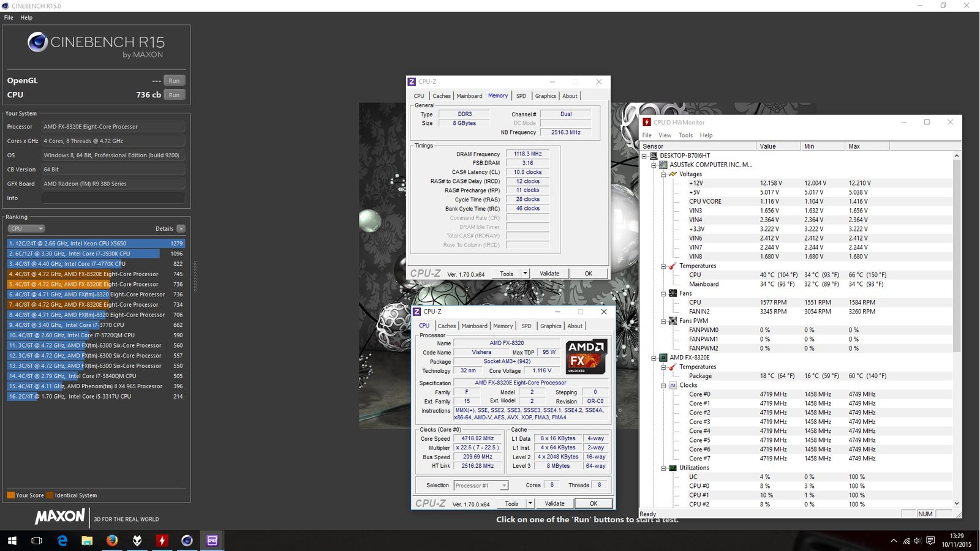Click the orange Your Score color swatch
Viewport: 980px width, 551px height.
click(x=10, y=495)
